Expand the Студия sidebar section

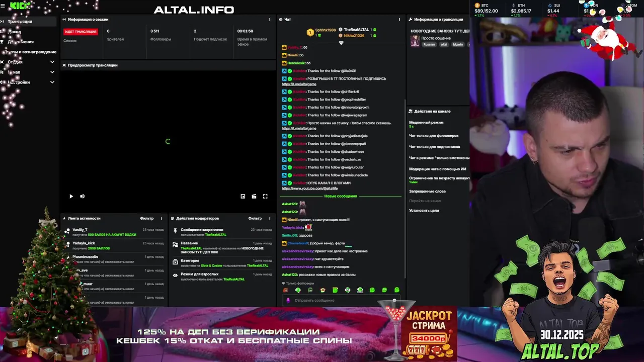(x=52, y=62)
